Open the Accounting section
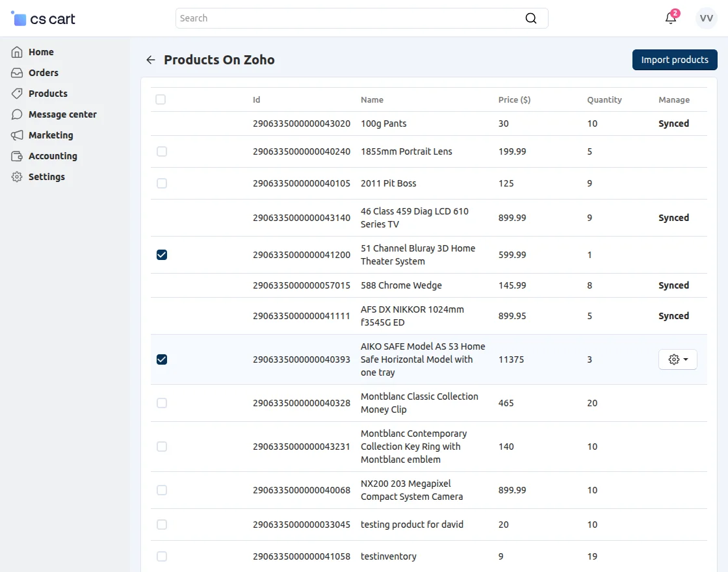This screenshot has width=728, height=572. tap(53, 156)
